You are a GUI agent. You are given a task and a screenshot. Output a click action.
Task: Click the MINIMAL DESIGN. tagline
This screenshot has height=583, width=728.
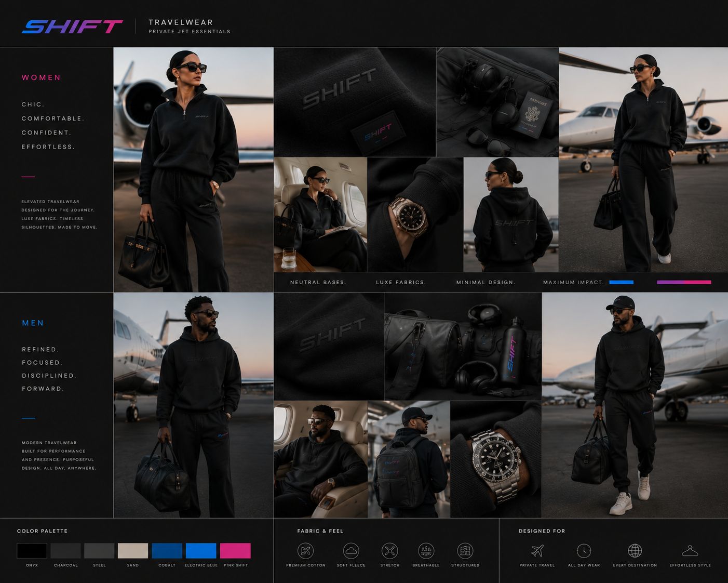(486, 283)
